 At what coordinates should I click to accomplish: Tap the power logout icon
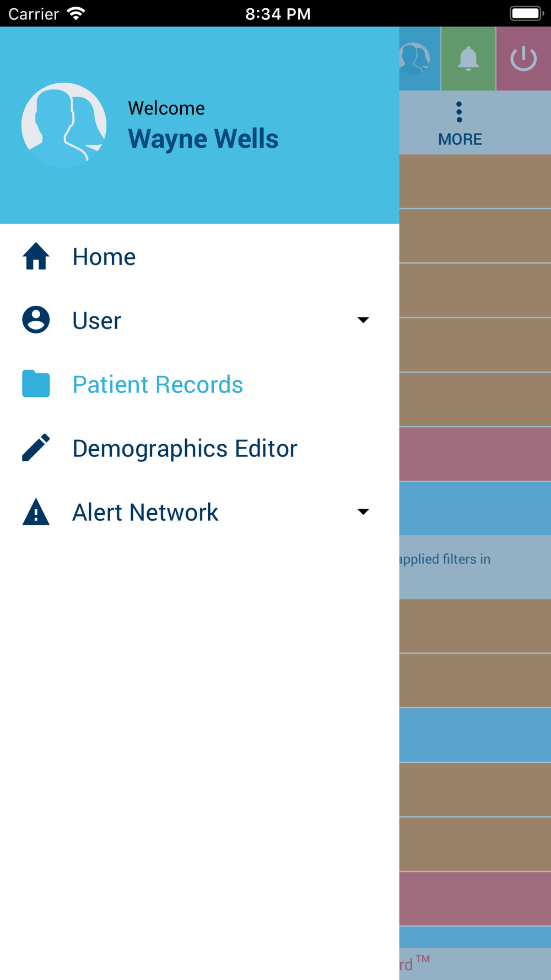point(523,58)
